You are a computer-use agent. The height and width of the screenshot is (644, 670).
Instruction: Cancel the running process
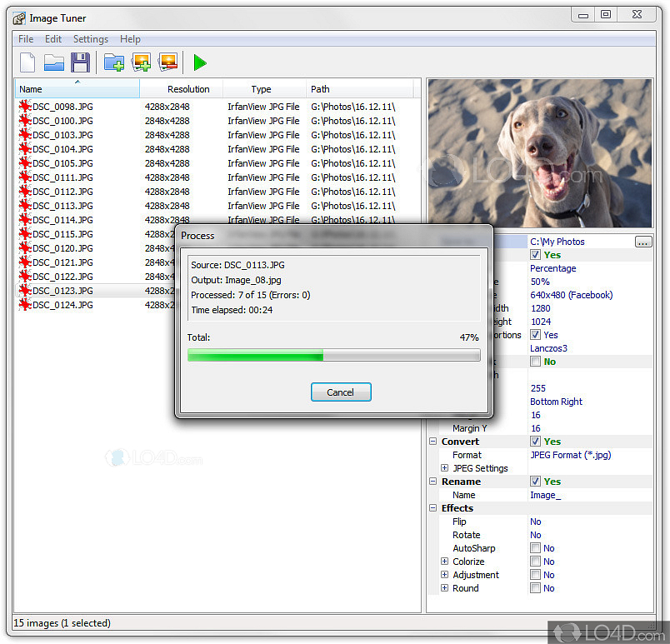tap(341, 392)
